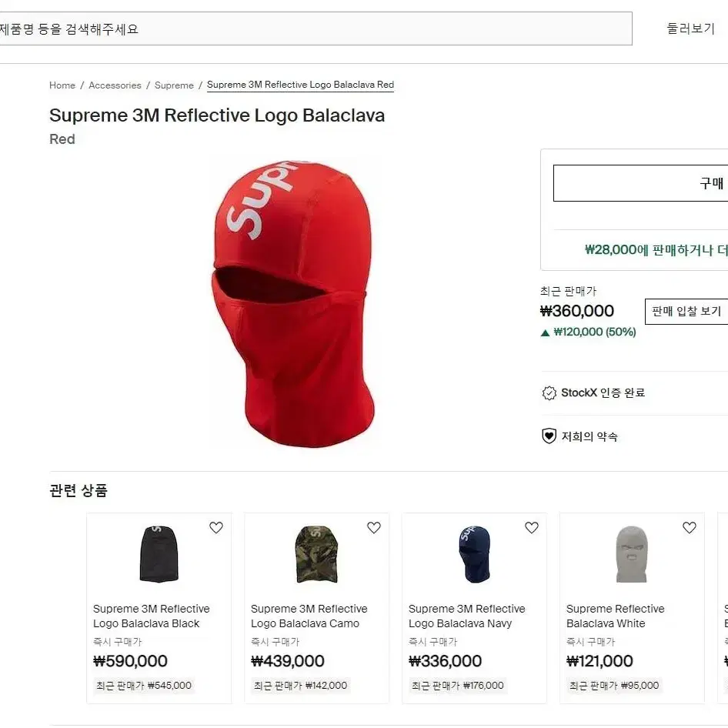Click the StockX verified badge icon
This screenshot has height=728, width=728.
pos(549,392)
